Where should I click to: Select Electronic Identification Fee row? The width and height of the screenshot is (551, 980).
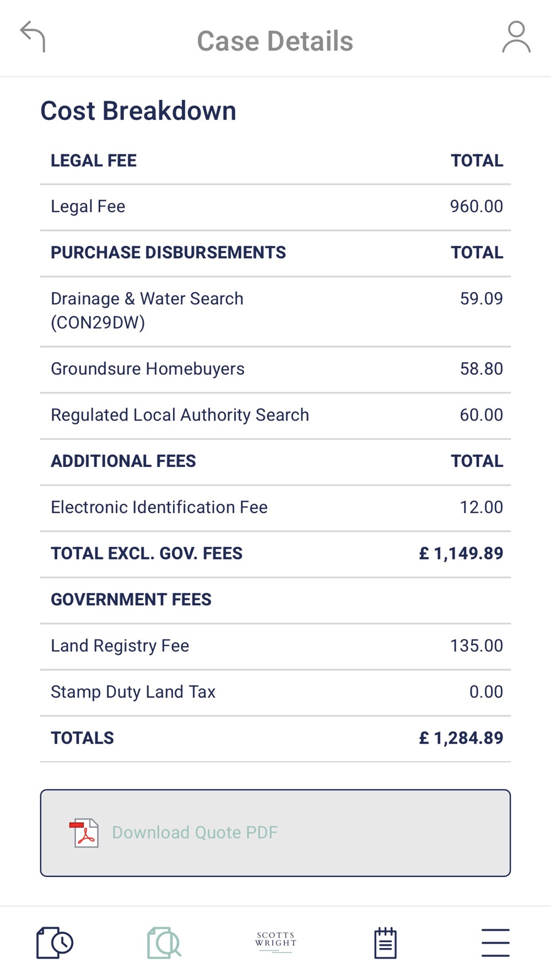(275, 508)
